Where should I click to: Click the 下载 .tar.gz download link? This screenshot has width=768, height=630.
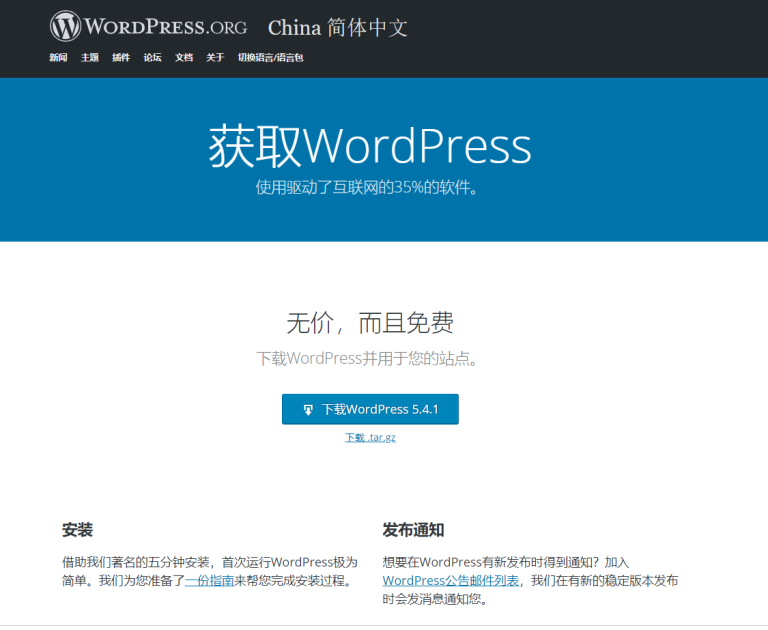coord(370,438)
